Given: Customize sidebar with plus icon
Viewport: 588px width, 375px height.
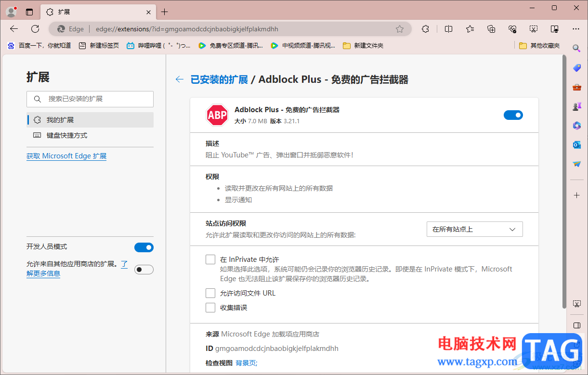Looking at the screenshot, I should (576, 195).
